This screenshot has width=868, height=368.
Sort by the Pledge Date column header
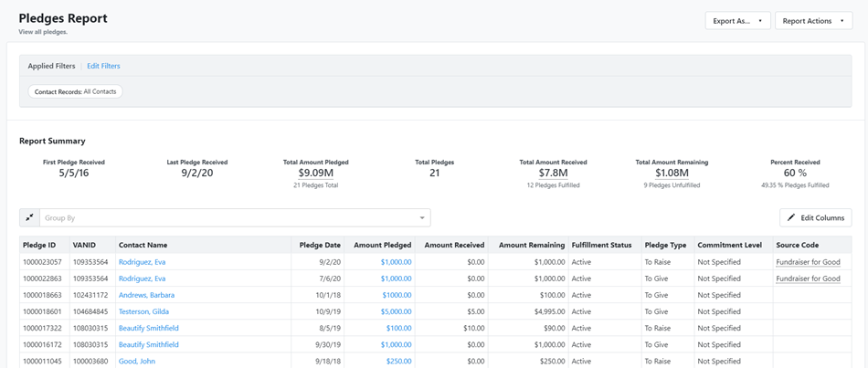320,245
